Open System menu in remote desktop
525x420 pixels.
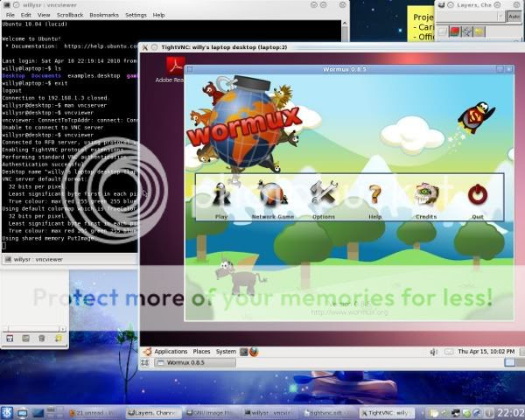226,352
